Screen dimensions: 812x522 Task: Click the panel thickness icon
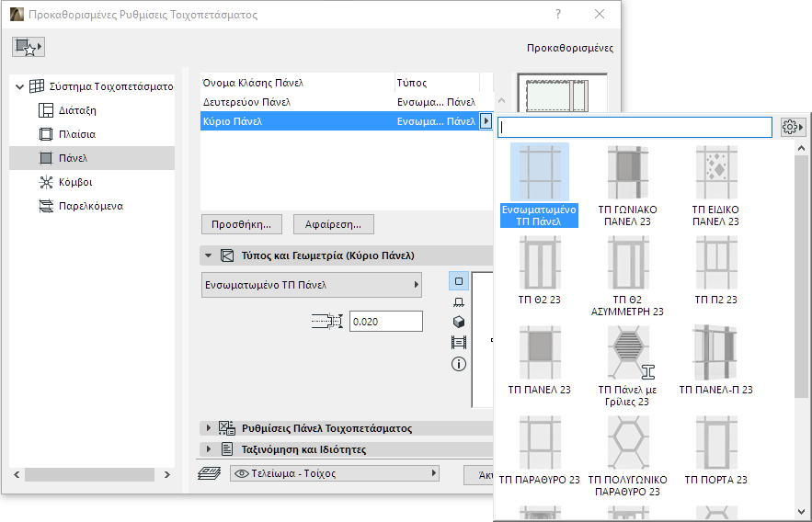point(327,322)
